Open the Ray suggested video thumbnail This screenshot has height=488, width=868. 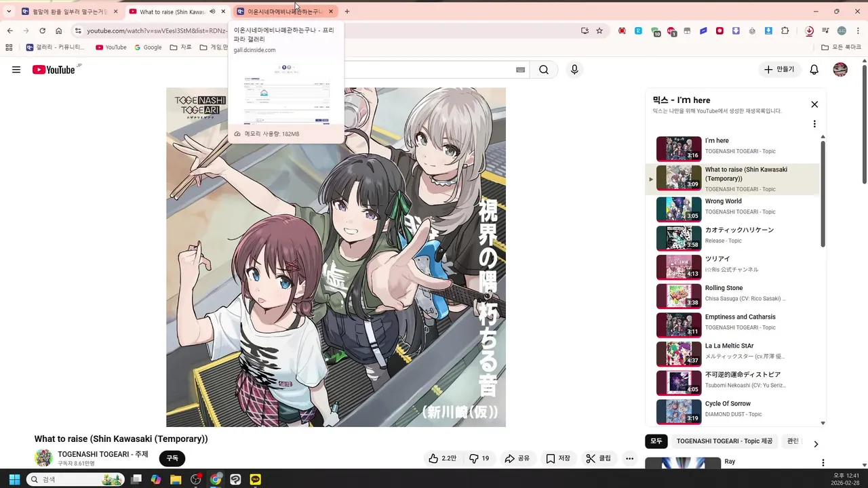[x=683, y=464]
